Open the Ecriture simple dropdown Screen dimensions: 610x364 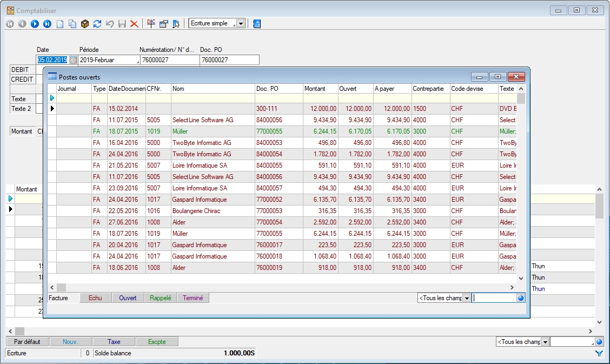[240, 23]
